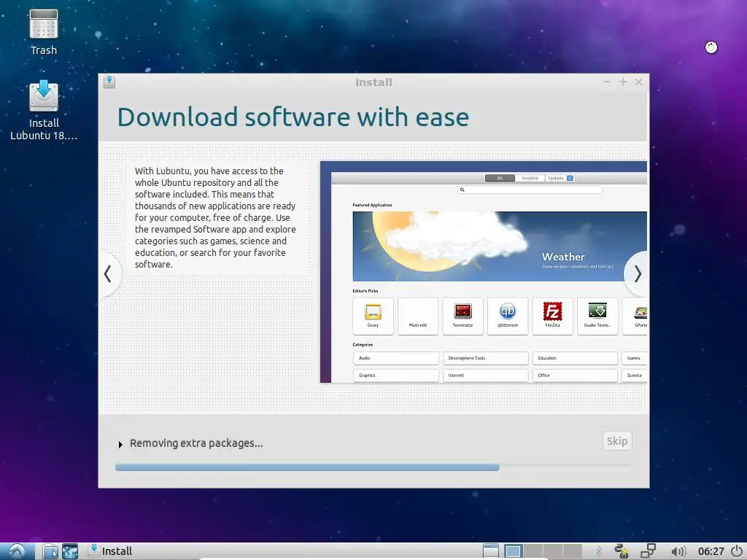Minimize the Install window
The image size is (747, 560).
tap(606, 82)
